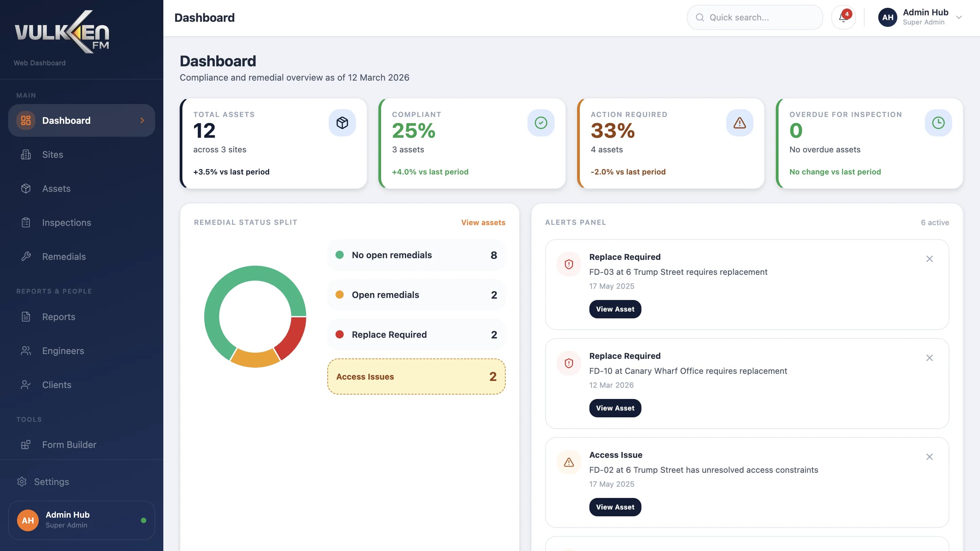Select the highlighted Access Issues segment
Screen dimensions: 980x551
[x=416, y=377]
